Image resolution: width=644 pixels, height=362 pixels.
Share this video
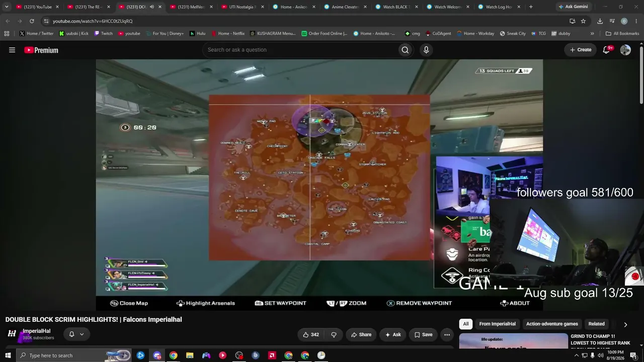coord(361,334)
